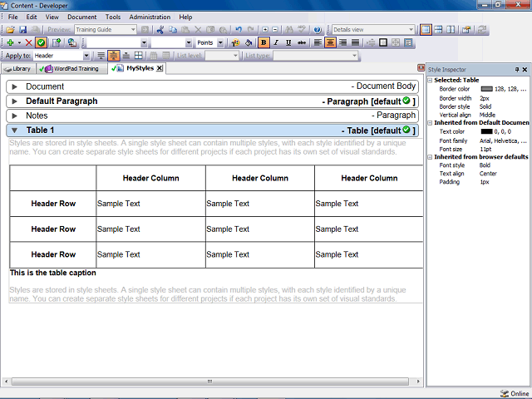Switch to vertical split layout view
The width and height of the screenshot is (532, 399).
pos(451,30)
